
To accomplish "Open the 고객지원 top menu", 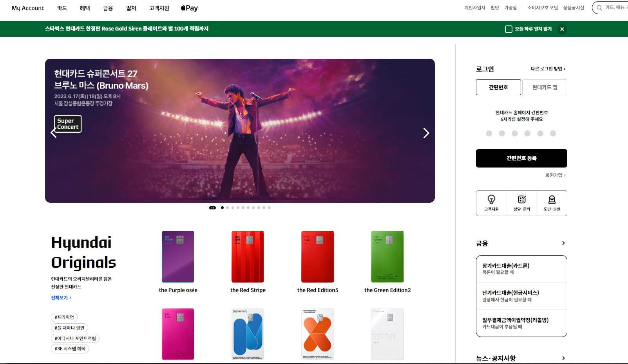I will coord(159,8).
